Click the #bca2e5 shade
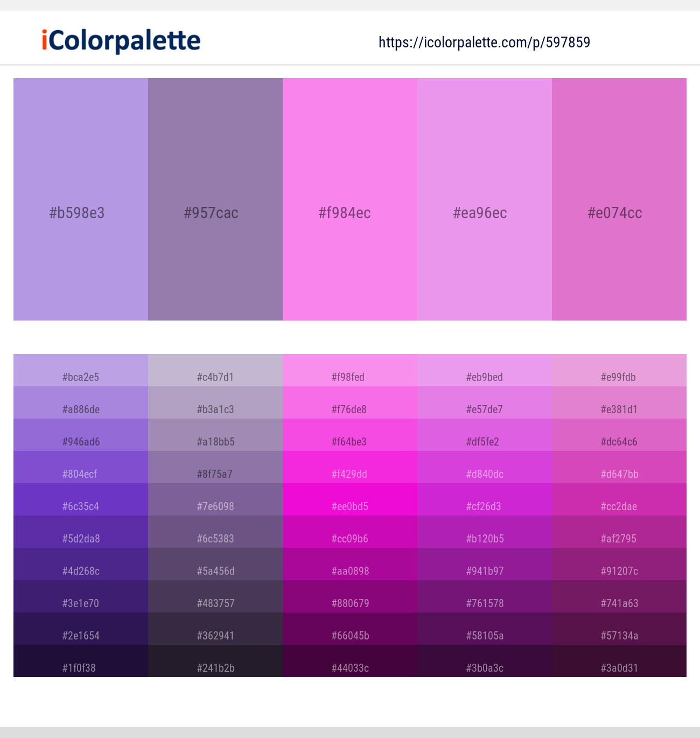700x738 pixels. coord(81,370)
